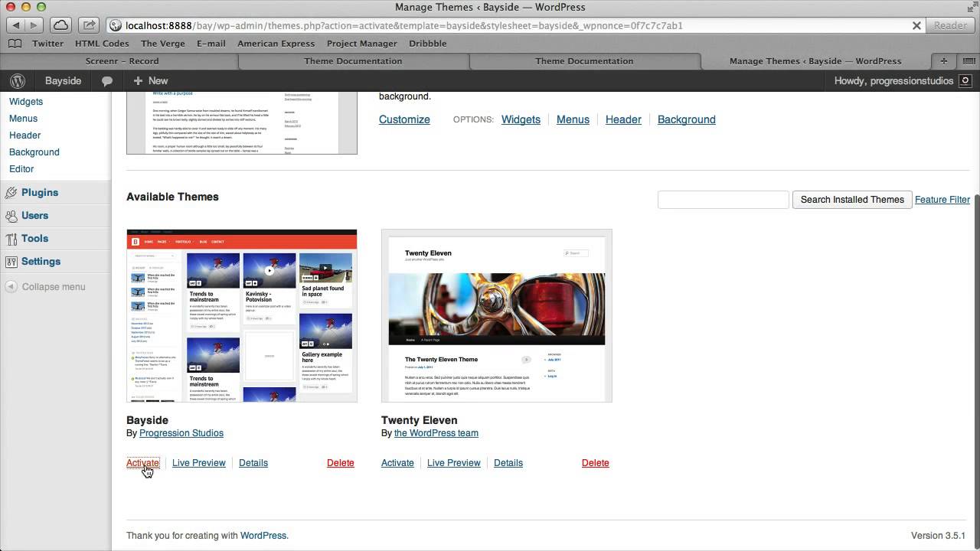This screenshot has width=980, height=551.
Task: Open a new tab with plus button
Action: tap(943, 61)
